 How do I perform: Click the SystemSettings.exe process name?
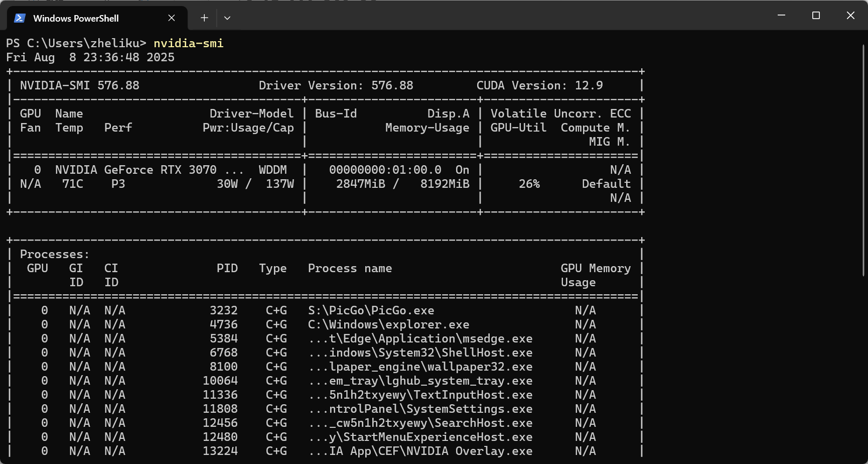pos(420,409)
